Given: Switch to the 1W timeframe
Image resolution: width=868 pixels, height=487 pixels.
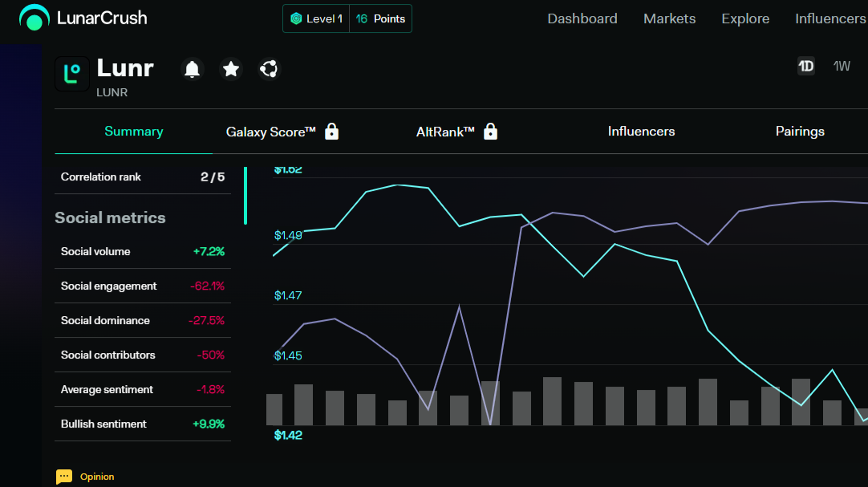Looking at the screenshot, I should pyautogui.click(x=842, y=67).
